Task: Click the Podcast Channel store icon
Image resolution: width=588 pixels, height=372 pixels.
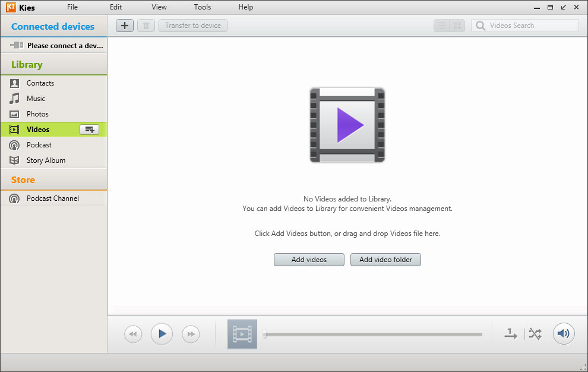Action: (x=14, y=198)
